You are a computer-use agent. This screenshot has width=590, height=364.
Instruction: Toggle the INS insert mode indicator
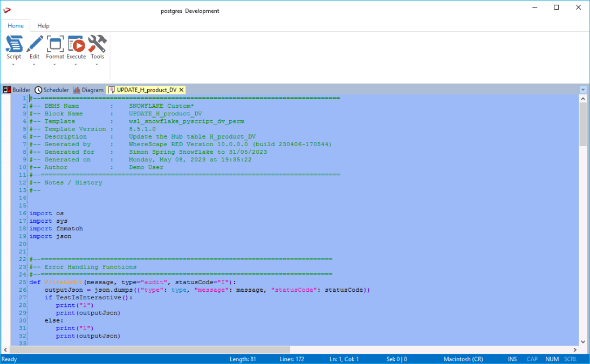click(512, 359)
